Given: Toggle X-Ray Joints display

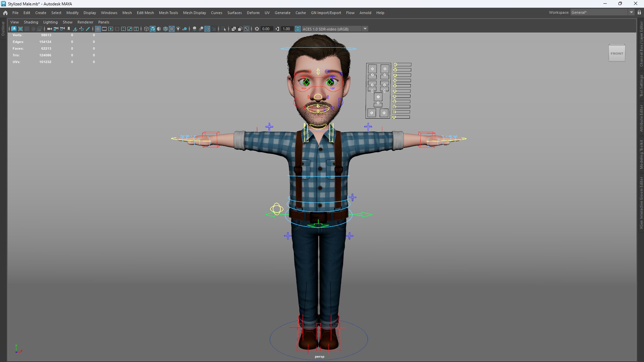Looking at the screenshot, I should click(x=247, y=29).
